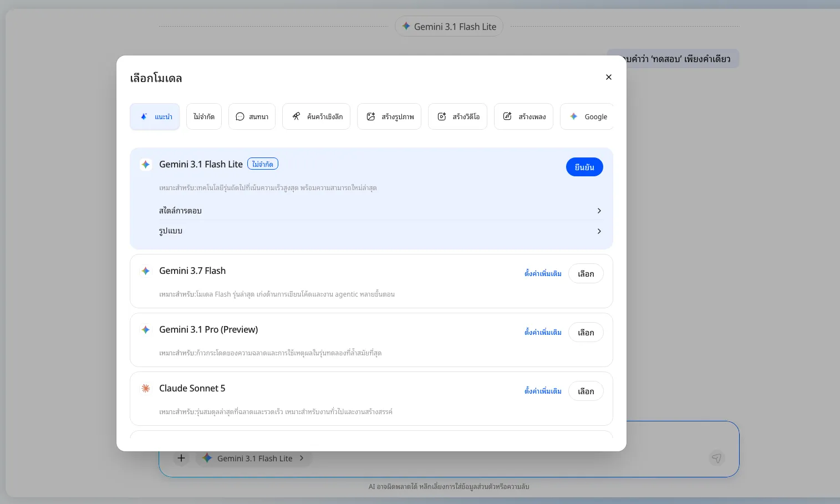Image resolution: width=840 pixels, height=504 pixels.
Task: Open the Gemini 3.1 Flash Lite selector in input bar
Action: (254, 458)
